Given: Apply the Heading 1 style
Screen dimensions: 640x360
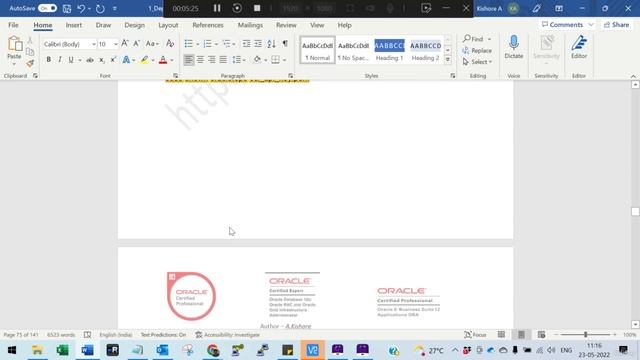Looking at the screenshot, I should [389, 50].
